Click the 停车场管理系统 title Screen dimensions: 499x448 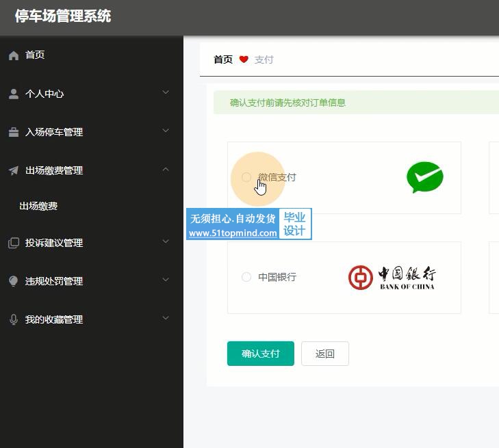[63, 16]
